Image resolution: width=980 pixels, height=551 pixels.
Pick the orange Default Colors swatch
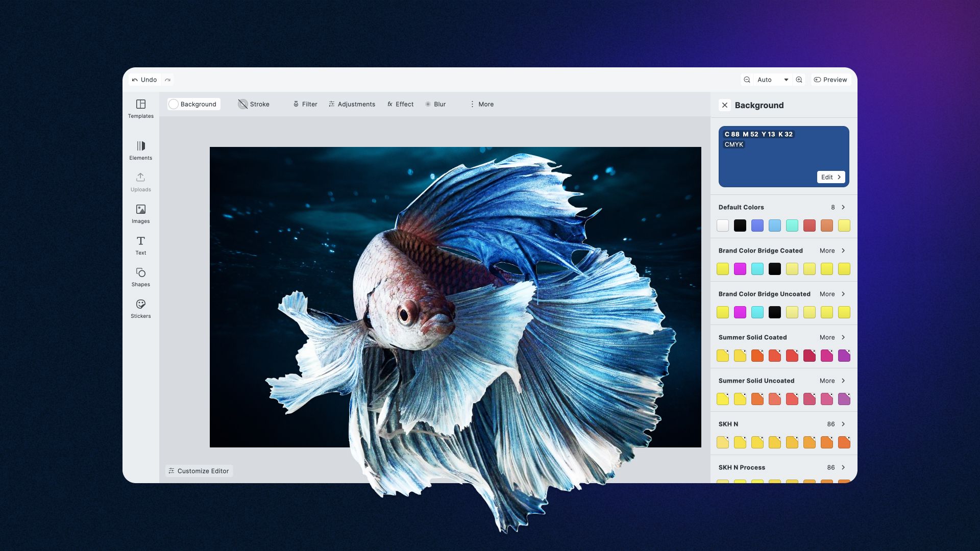click(x=827, y=226)
